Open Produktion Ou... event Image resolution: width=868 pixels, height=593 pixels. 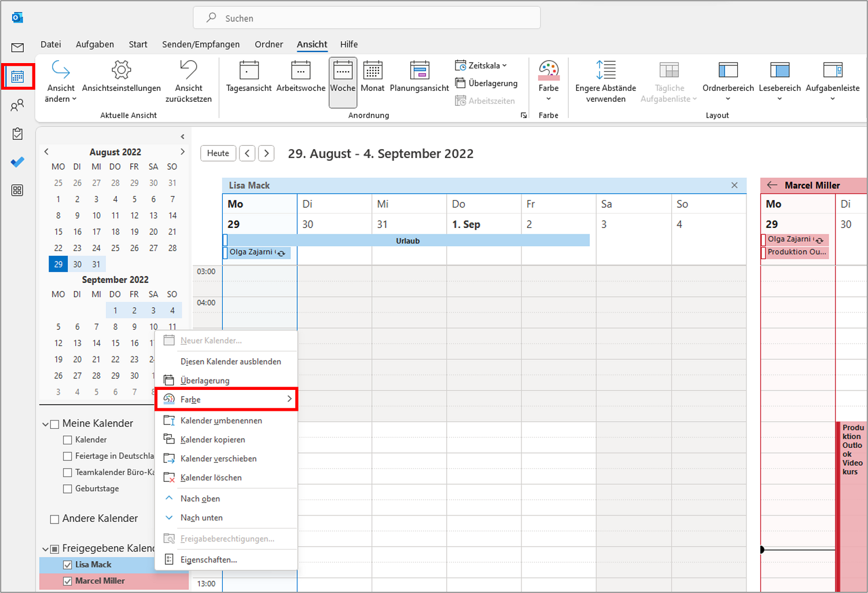795,252
